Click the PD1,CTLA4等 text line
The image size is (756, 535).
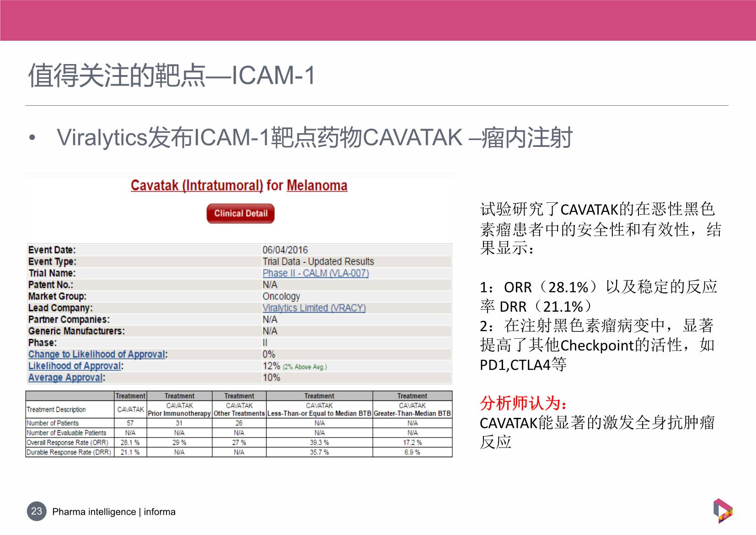click(523, 365)
